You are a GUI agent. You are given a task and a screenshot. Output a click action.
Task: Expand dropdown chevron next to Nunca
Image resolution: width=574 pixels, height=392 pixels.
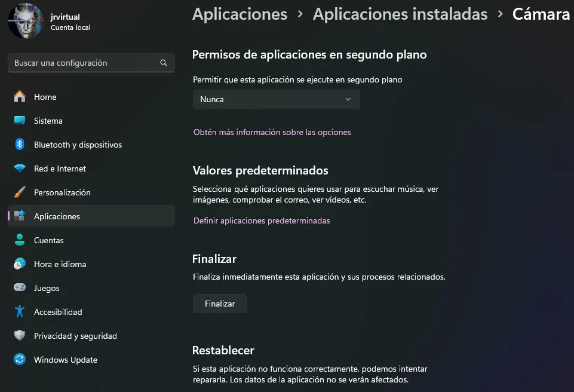[348, 99]
